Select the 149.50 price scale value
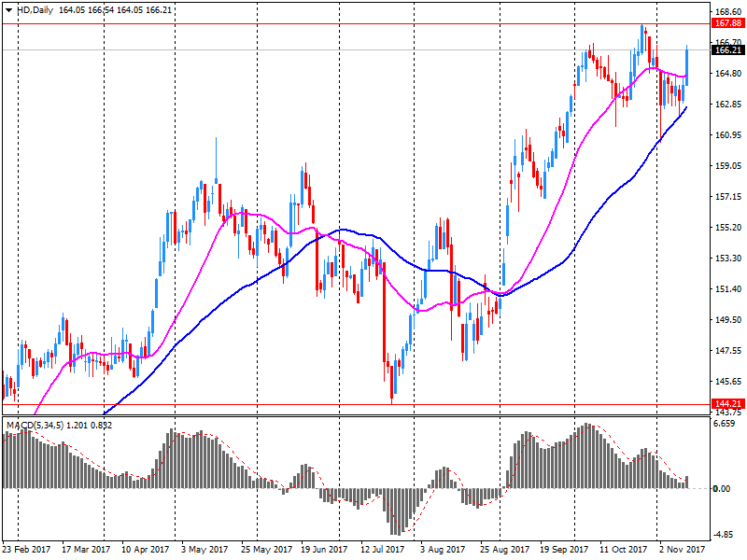The width and height of the screenshot is (747, 560). 728,319
